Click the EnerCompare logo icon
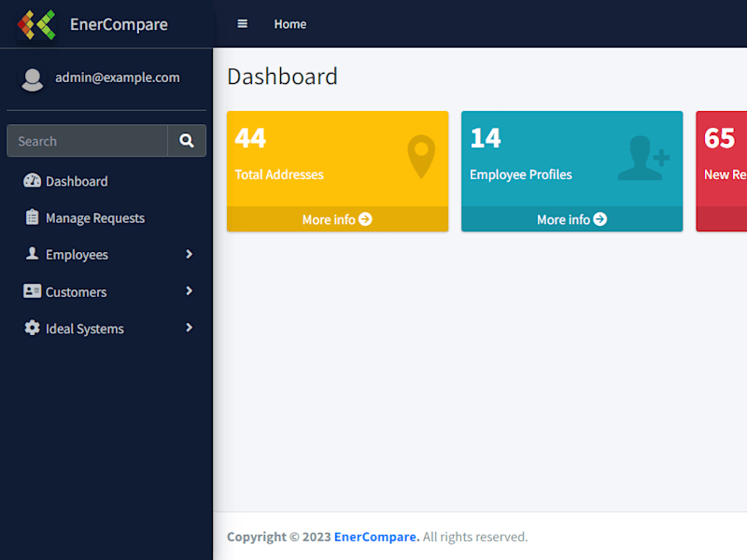 point(36,24)
